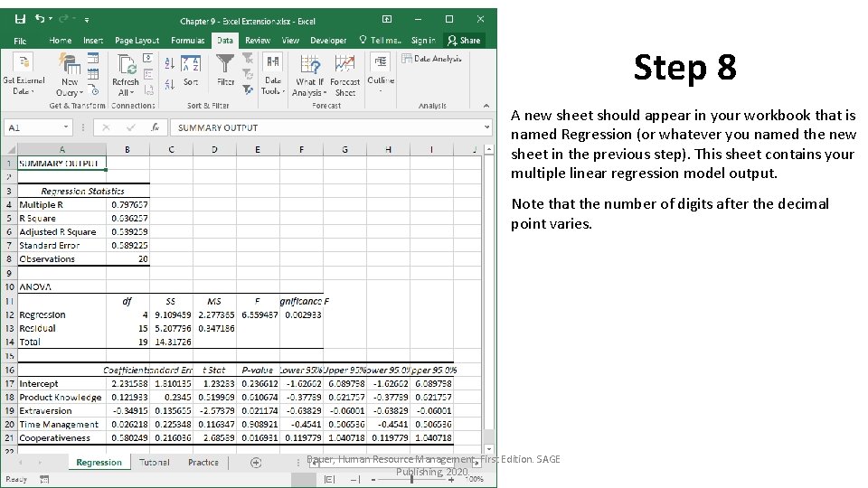This screenshot has width=868, height=488.
Task: Select the Extraversion row label
Action: (x=62, y=411)
